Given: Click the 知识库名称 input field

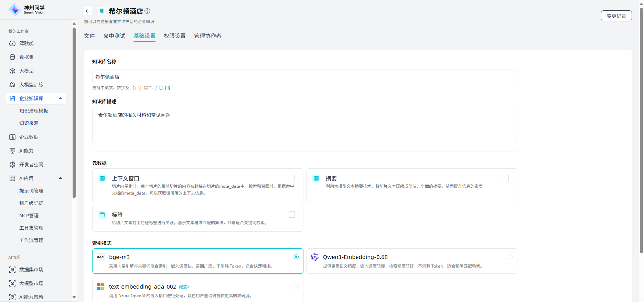Looking at the screenshot, I should pos(304,76).
